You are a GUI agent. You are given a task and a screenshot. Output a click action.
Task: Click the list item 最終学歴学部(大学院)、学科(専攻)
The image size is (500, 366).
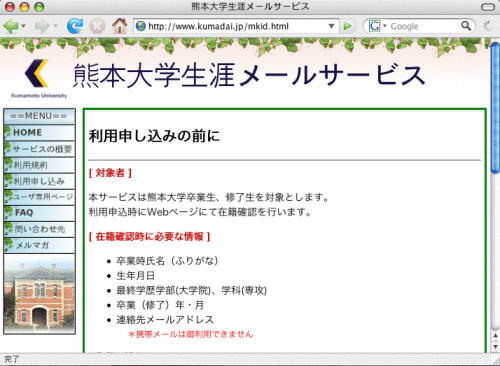[x=191, y=290]
